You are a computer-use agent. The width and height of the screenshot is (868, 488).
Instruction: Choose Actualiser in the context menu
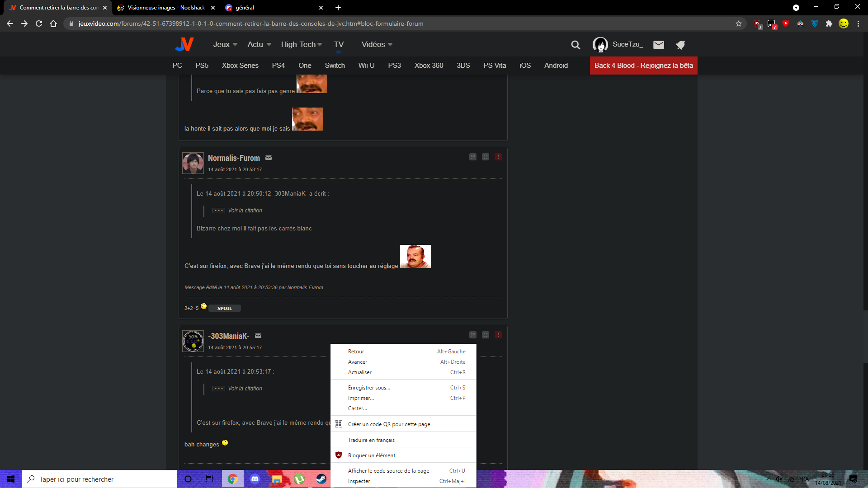point(403,372)
